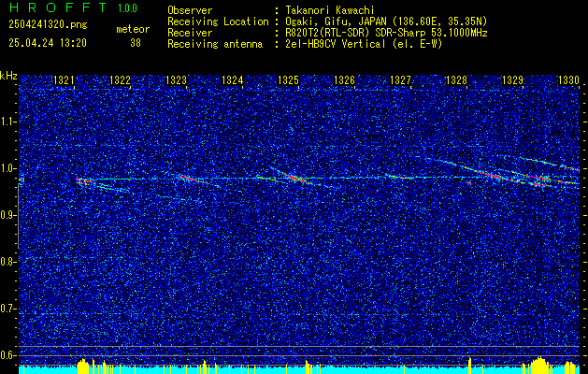The height and width of the screenshot is (374, 588).
Task: Click the meteor echo below 1321
Action: point(85,181)
